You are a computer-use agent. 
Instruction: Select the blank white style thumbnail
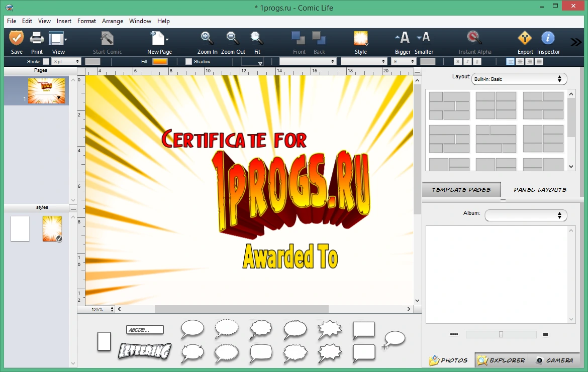tap(20, 228)
